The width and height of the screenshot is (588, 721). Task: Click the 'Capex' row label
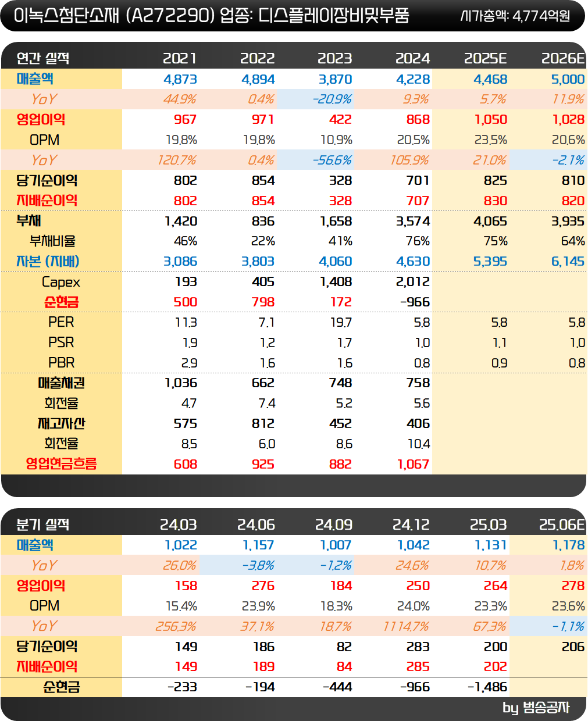(x=61, y=283)
